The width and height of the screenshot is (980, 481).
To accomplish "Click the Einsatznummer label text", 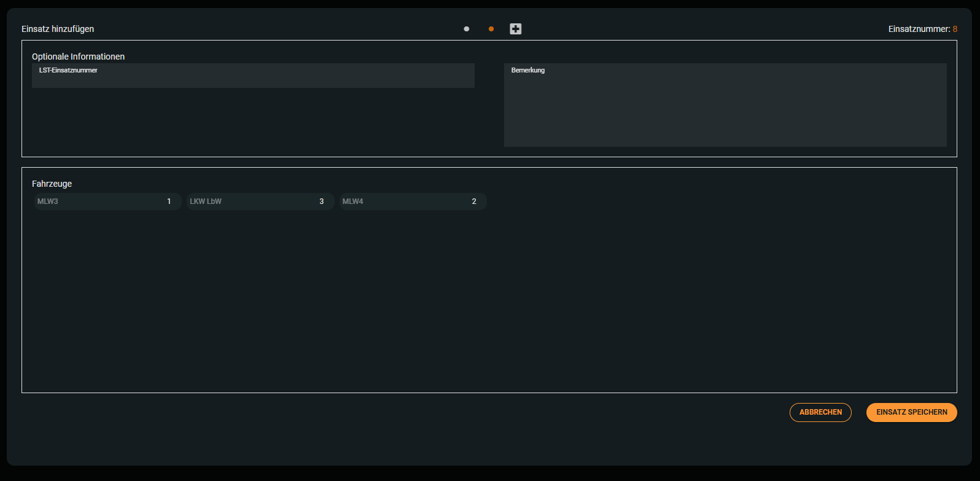I will pyautogui.click(x=919, y=29).
